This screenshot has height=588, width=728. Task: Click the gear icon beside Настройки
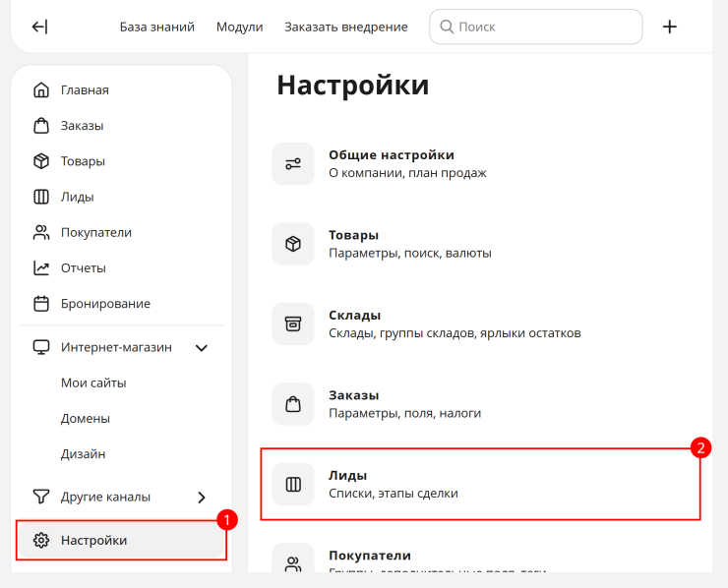pos(41,540)
